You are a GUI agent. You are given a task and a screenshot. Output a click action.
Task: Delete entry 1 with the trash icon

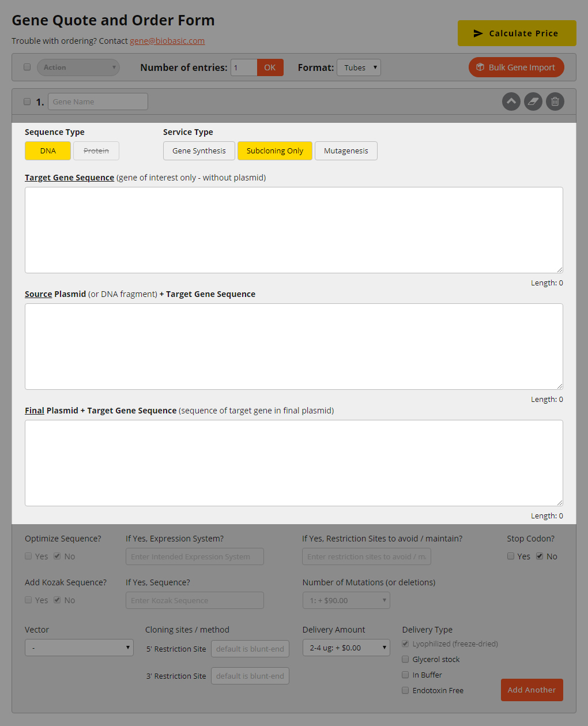click(555, 101)
